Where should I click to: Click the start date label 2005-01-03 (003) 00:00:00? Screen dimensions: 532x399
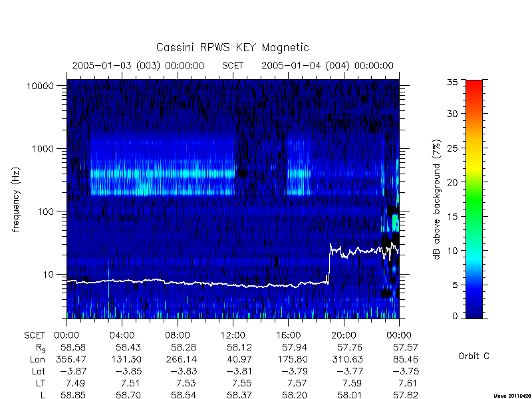click(138, 65)
